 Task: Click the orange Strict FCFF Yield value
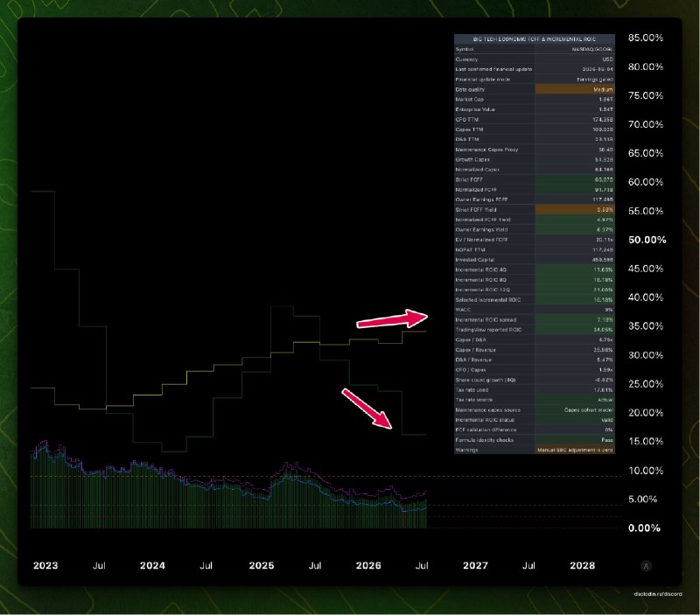(575, 209)
